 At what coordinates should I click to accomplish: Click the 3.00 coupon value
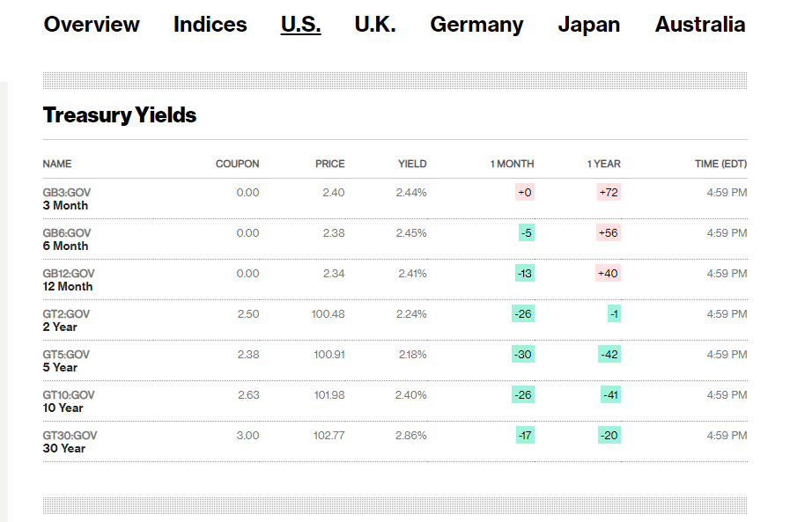248,435
